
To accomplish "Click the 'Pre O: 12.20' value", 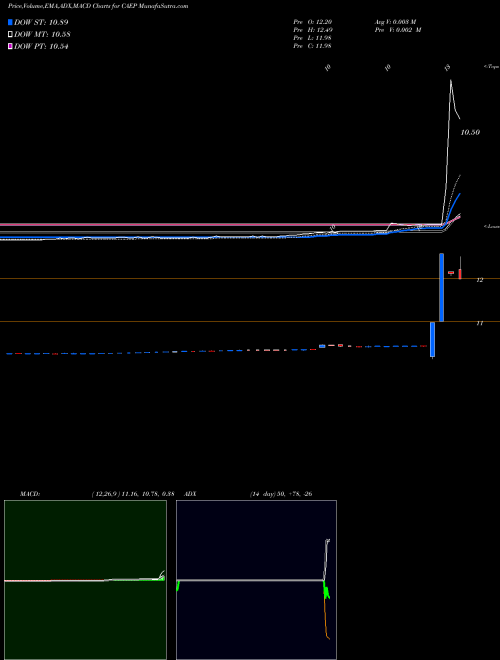I will click(313, 22).
